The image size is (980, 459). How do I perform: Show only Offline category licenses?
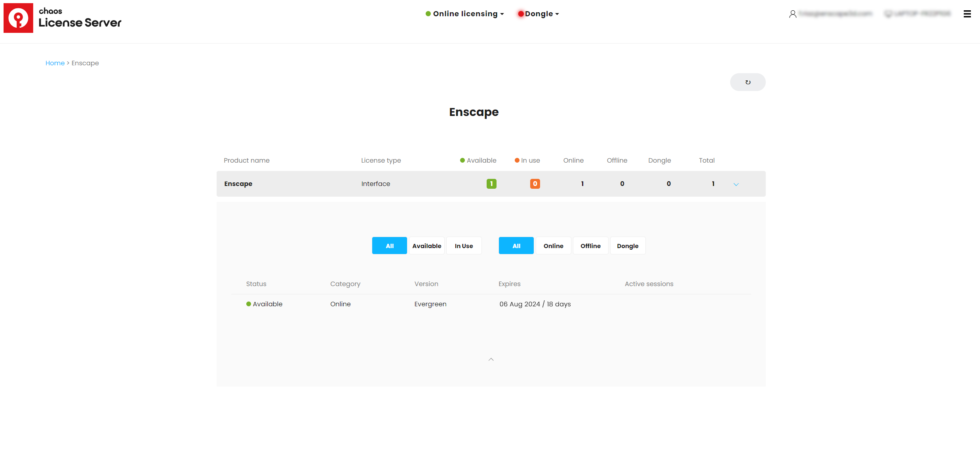click(590, 246)
